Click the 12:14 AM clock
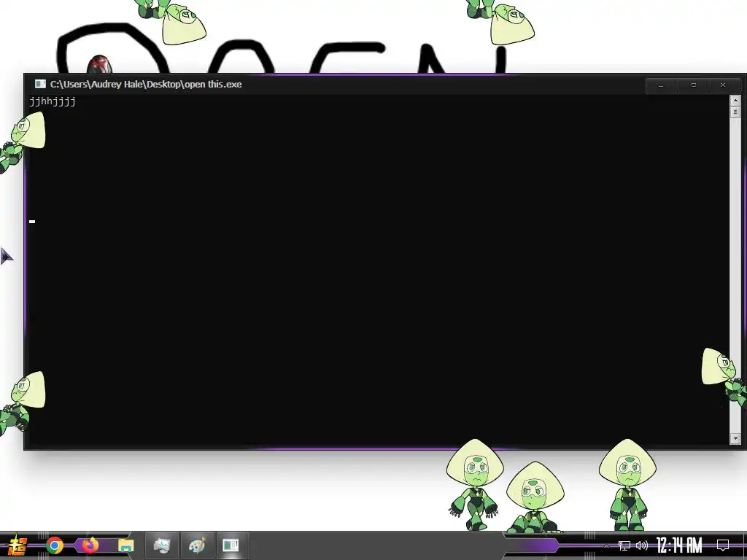 (x=679, y=545)
